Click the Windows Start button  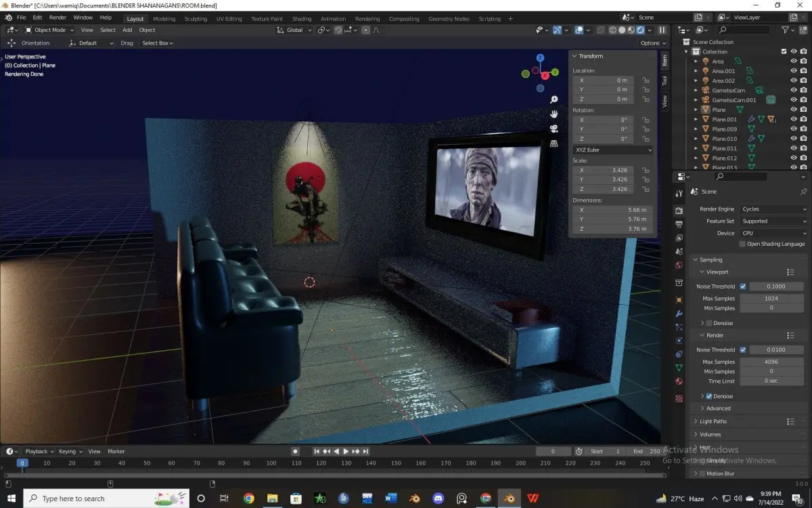click(x=12, y=499)
